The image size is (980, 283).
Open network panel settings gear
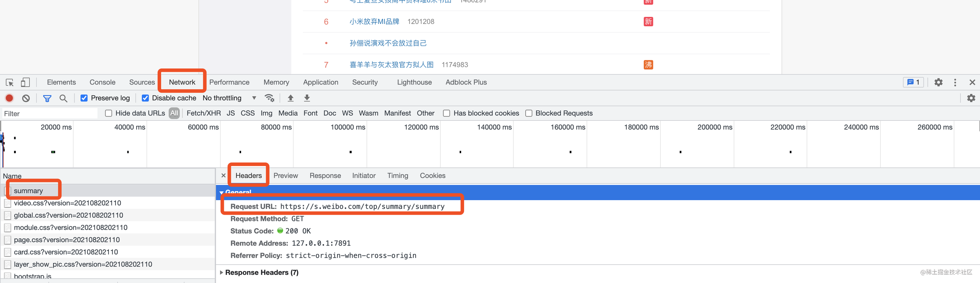[971, 98]
